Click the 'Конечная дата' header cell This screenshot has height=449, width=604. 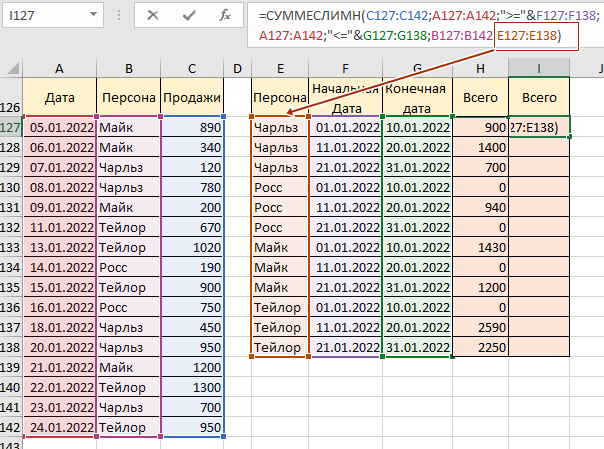pyautogui.click(x=418, y=97)
